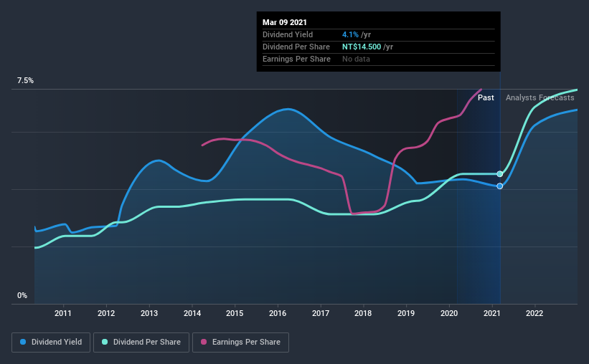
Task: Click the pink Earnings Per Share legend dot
Action: (x=204, y=342)
